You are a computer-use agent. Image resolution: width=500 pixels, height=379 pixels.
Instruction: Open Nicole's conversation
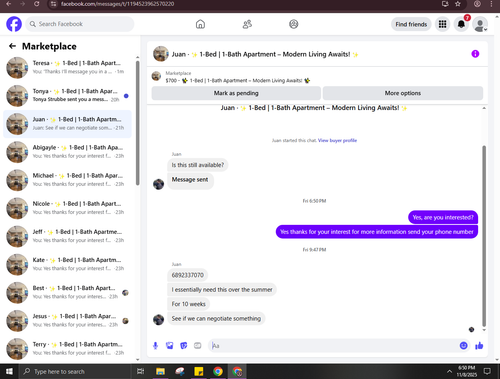pyautogui.click(x=67, y=208)
